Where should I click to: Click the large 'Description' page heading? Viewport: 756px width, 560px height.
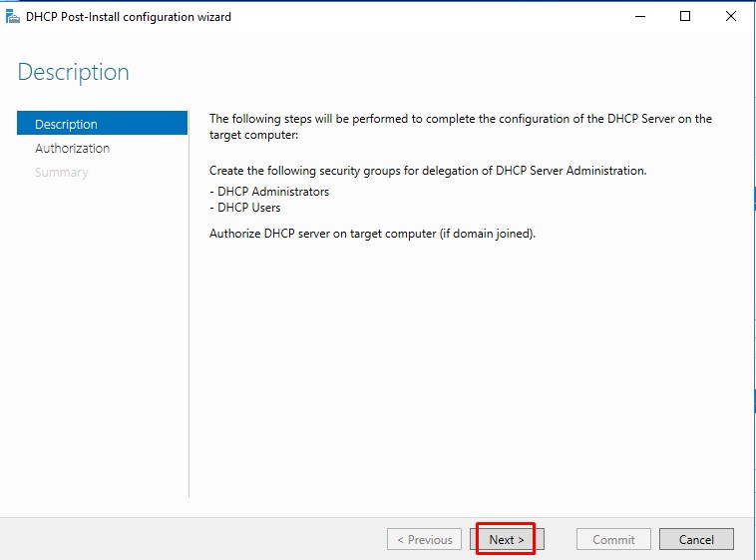click(73, 72)
